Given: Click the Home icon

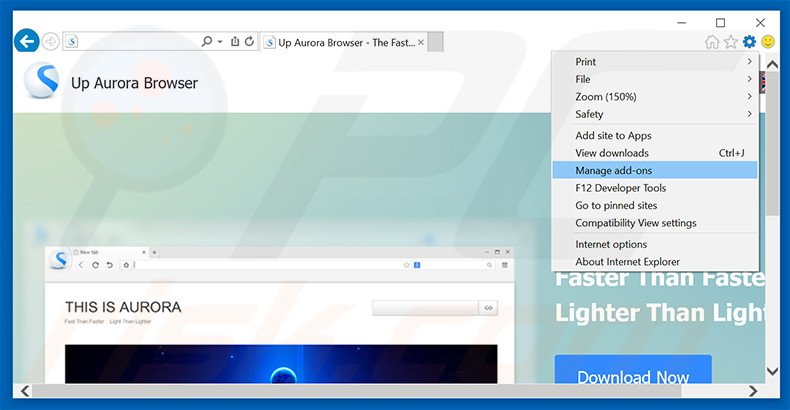Looking at the screenshot, I should pyautogui.click(x=712, y=42).
